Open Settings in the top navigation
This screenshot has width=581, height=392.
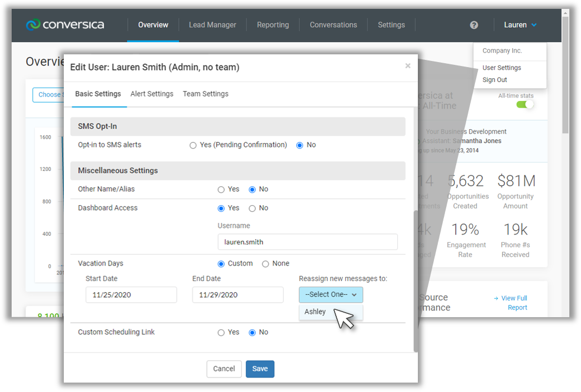pyautogui.click(x=391, y=25)
